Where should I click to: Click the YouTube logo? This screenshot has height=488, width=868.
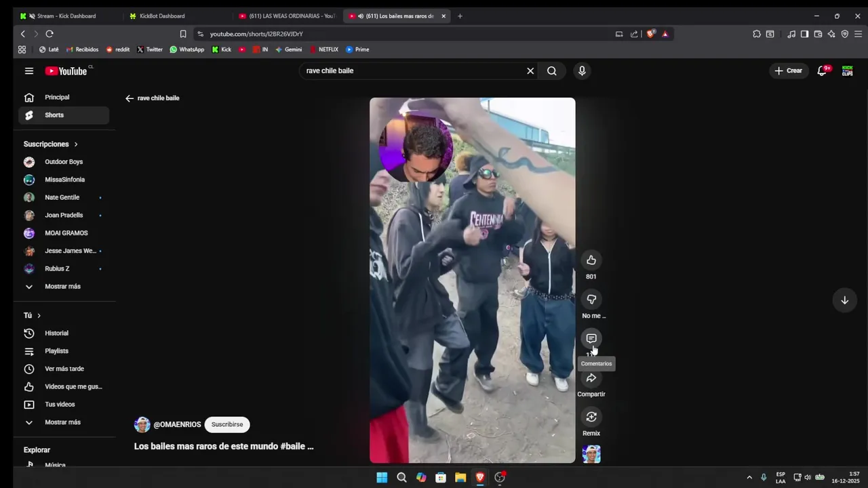point(66,70)
